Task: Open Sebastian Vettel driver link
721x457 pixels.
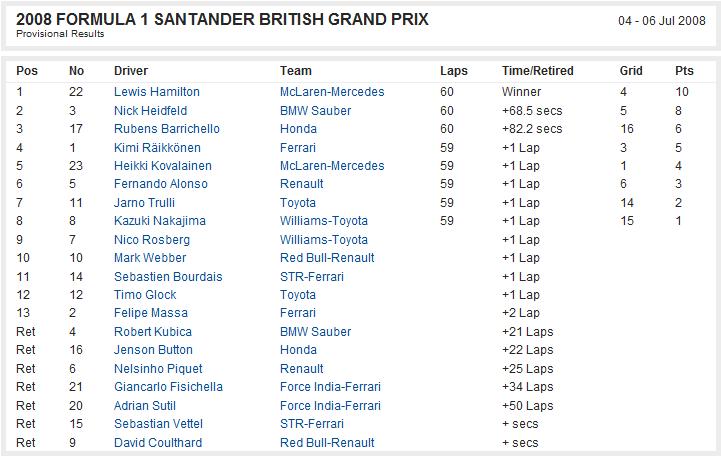Action: pos(158,423)
